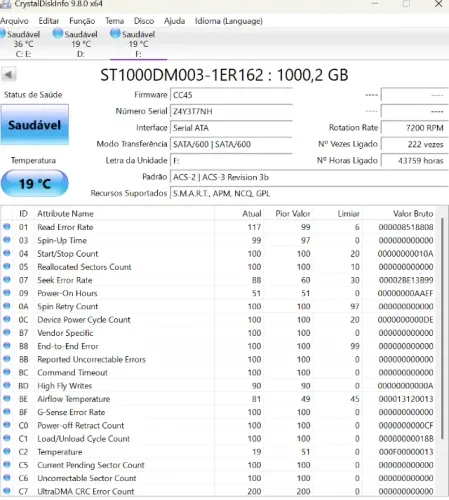Open the Idioma (Language) menu
Image resolution: width=449 pixels, height=500 pixels.
coord(229,21)
